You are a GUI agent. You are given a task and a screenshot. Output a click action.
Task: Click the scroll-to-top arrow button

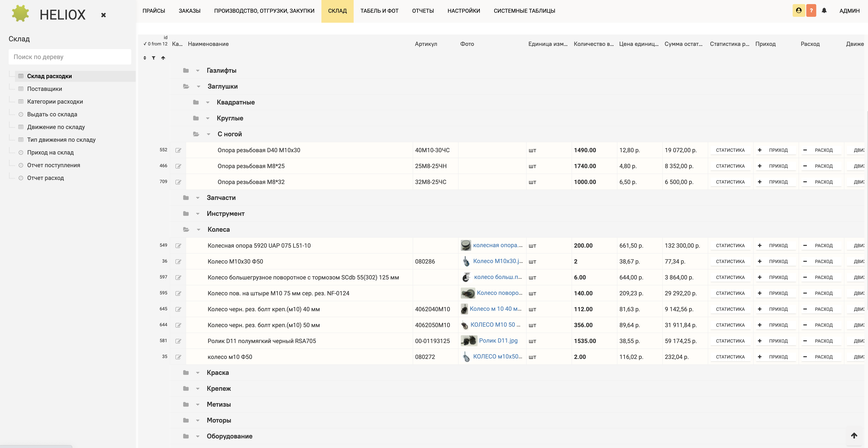854,436
